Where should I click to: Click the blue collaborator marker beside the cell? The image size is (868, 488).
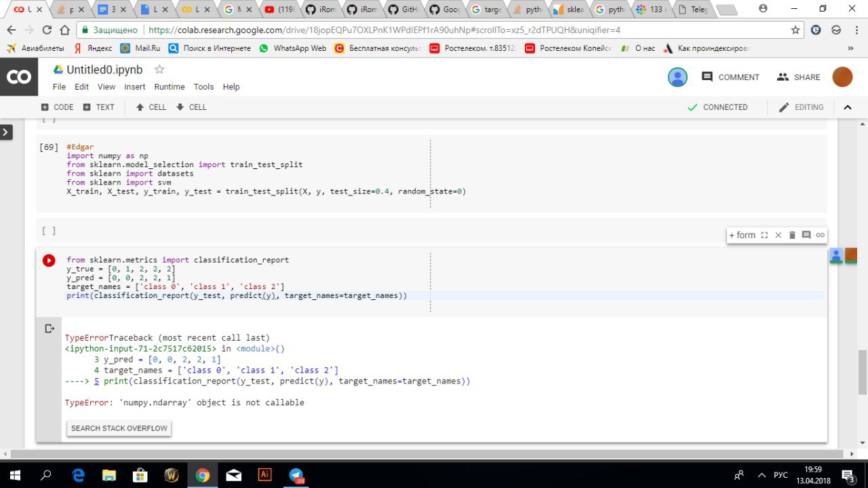836,255
